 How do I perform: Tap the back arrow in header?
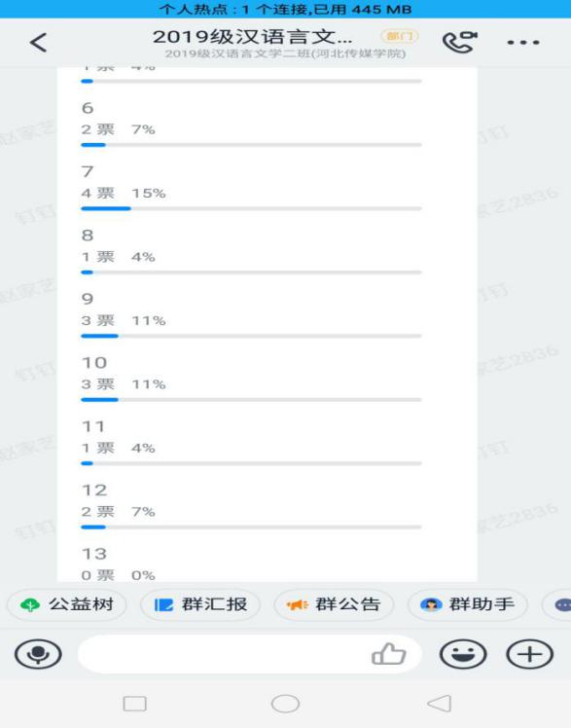click(x=38, y=42)
